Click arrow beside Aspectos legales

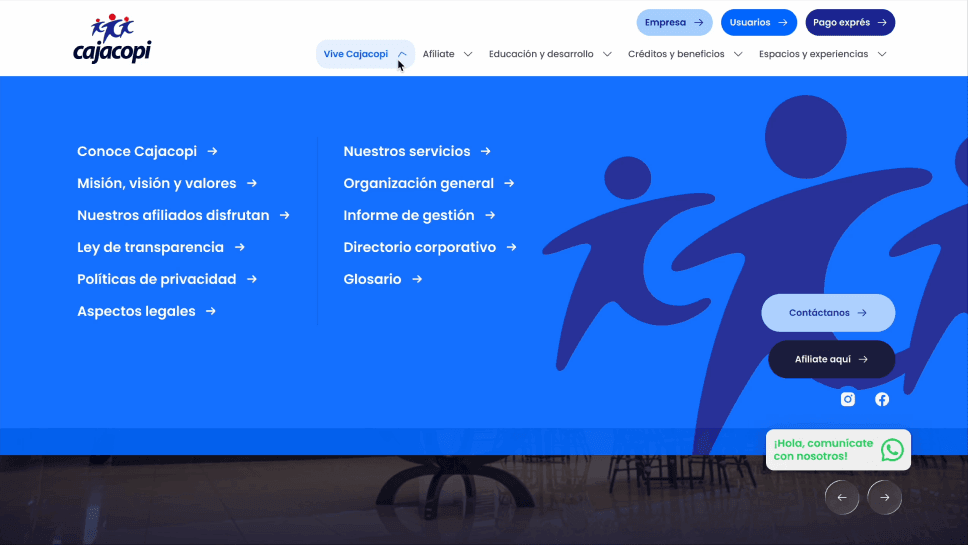coord(211,311)
